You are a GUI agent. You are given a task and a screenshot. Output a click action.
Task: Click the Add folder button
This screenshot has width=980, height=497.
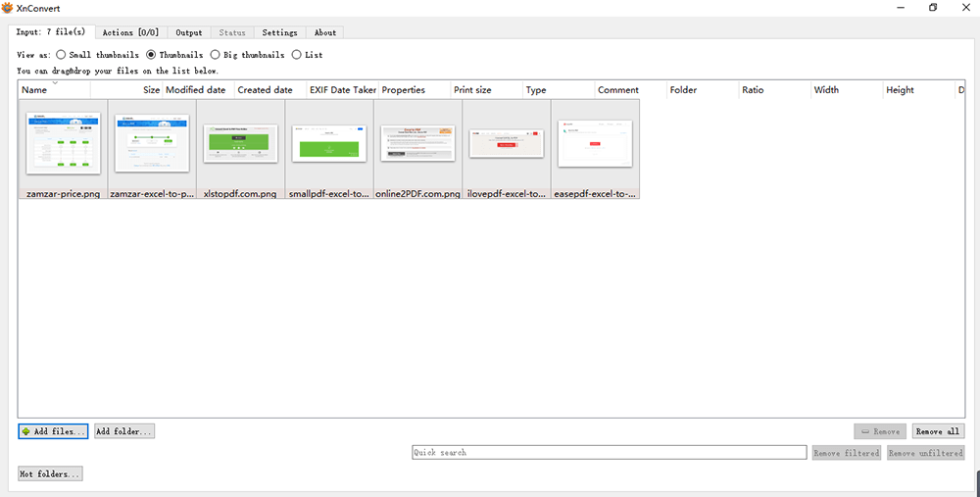(x=124, y=431)
